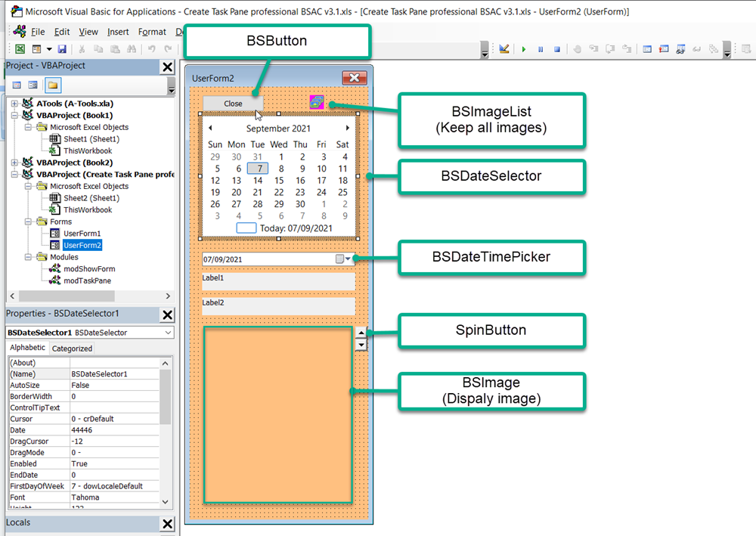The image size is (756, 536).
Task: Collapse the Forms folder in project tree
Action: click(x=29, y=222)
